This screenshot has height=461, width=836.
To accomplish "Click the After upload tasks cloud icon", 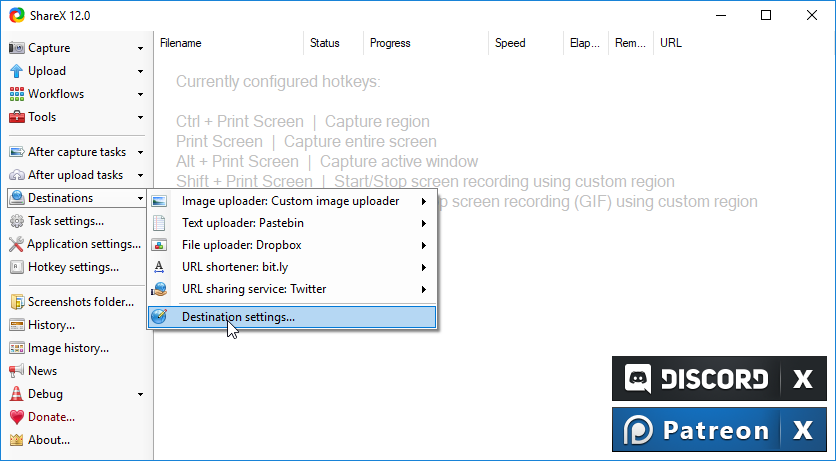I will pos(17,175).
